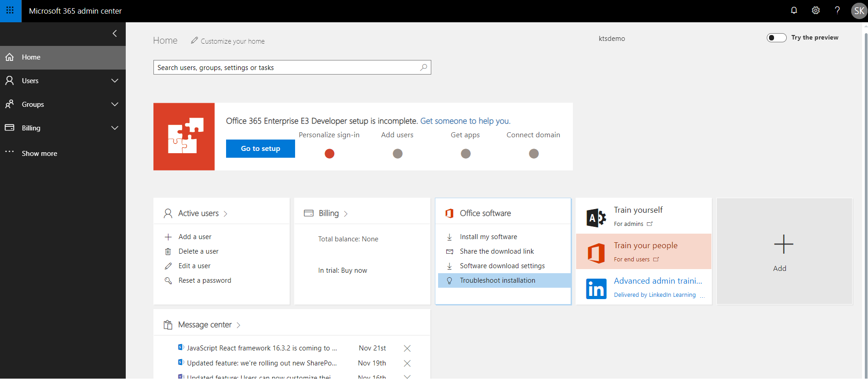Click the LinkedIn logo icon
Viewport: 868px width, 380px height.
point(596,289)
